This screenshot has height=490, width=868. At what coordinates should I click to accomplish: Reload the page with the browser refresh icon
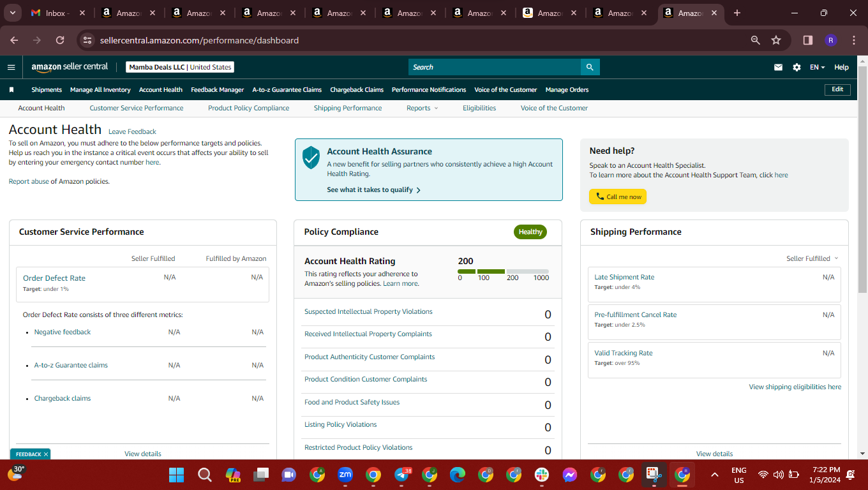[60, 40]
